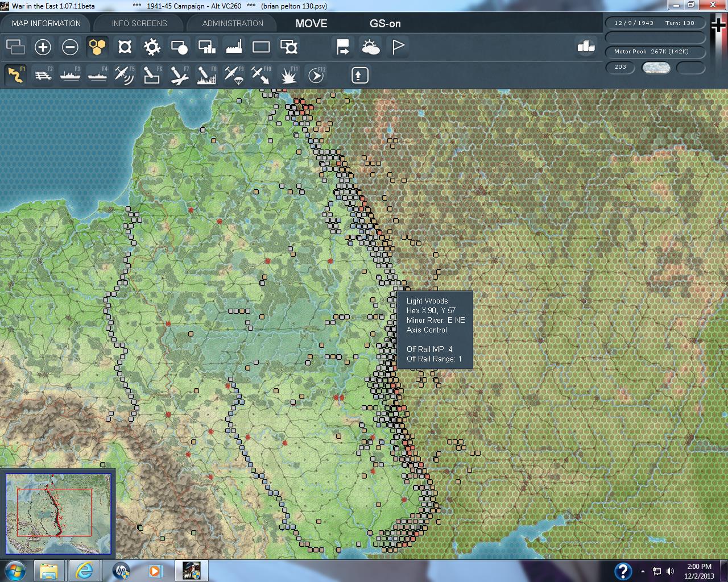Click the cog gear map-info icon
Screen dimensions: 728x582
click(152, 47)
